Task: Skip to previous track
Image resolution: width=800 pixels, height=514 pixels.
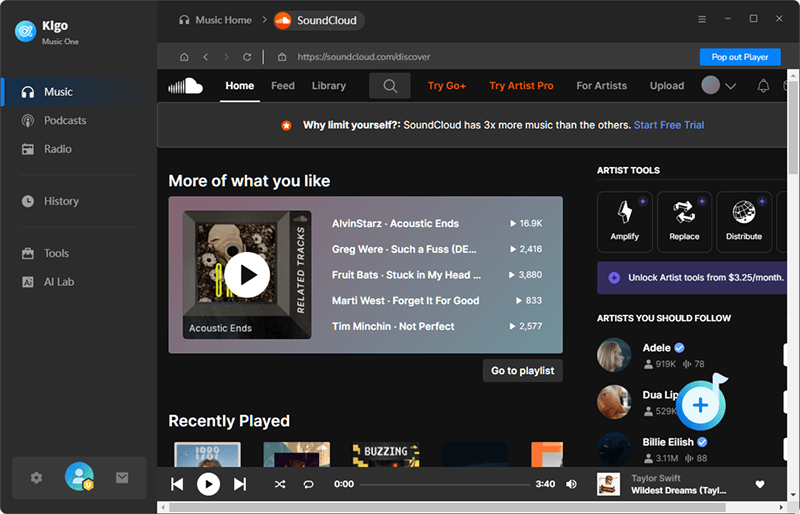Action: (177, 484)
